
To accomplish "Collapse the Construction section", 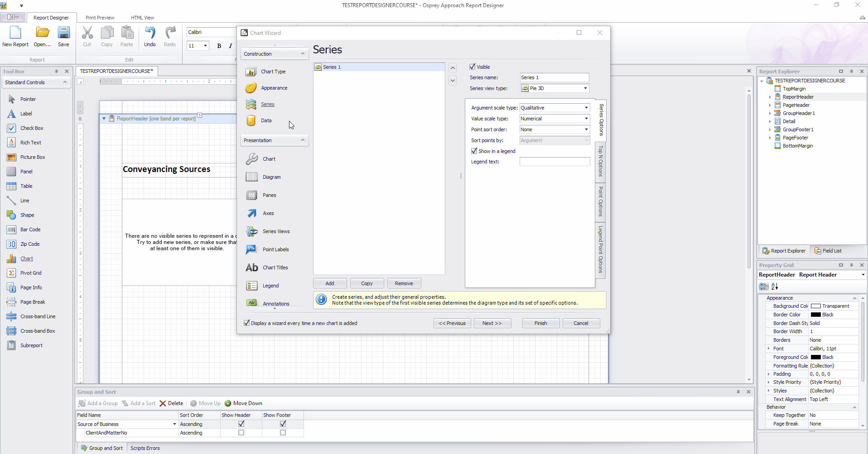I will 303,54.
